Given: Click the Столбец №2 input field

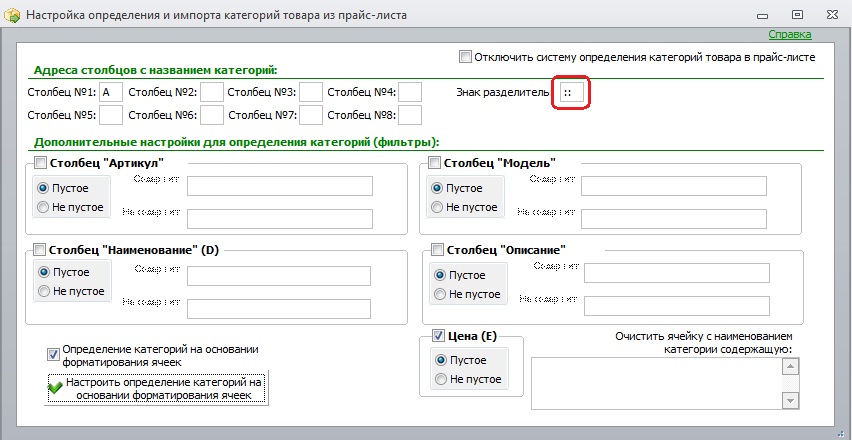Looking at the screenshot, I should [212, 92].
